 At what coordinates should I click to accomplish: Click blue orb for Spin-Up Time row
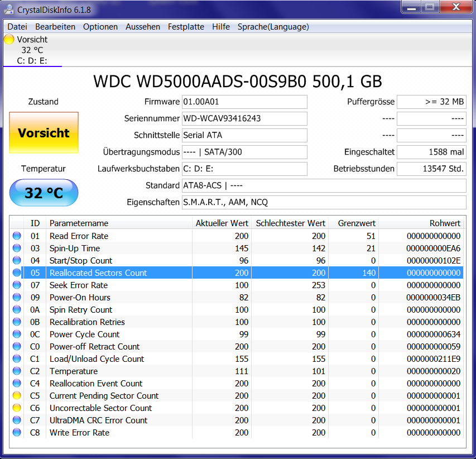pyautogui.click(x=17, y=248)
